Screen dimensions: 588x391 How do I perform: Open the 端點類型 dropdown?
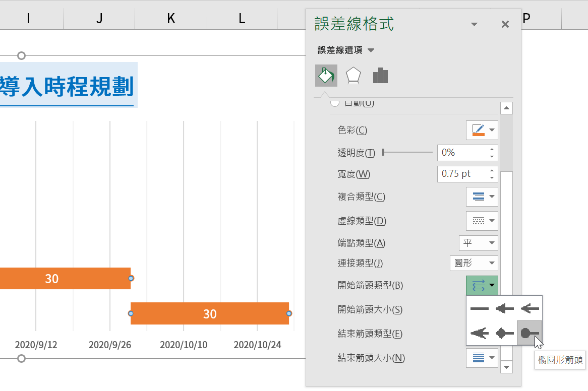479,243
